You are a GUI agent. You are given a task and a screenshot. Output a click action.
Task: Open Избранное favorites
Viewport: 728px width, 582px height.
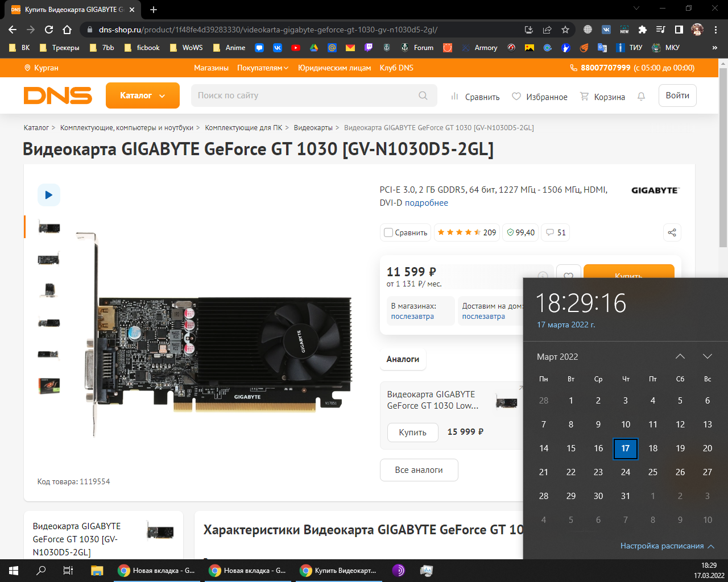tap(540, 97)
